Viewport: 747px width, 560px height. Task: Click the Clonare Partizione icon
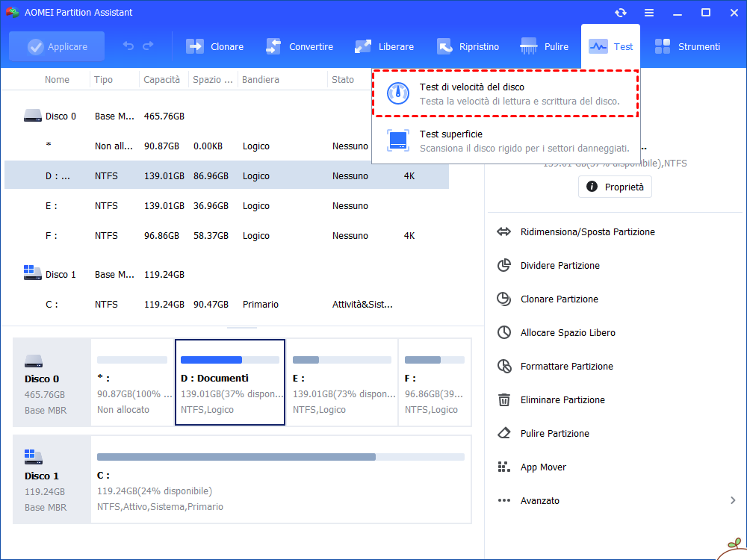click(504, 299)
